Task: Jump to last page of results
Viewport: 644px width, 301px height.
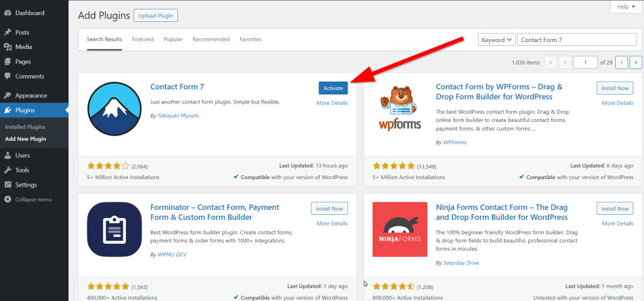Action: (636, 62)
